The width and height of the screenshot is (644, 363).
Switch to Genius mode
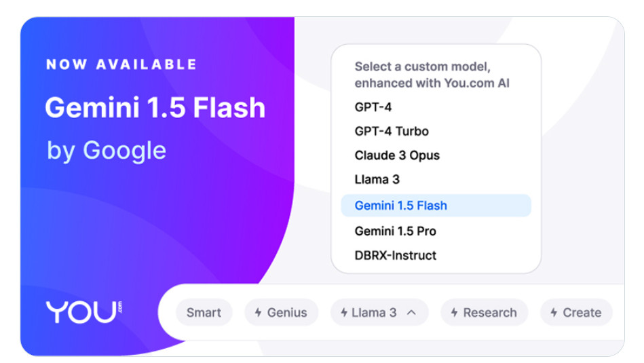[282, 313]
